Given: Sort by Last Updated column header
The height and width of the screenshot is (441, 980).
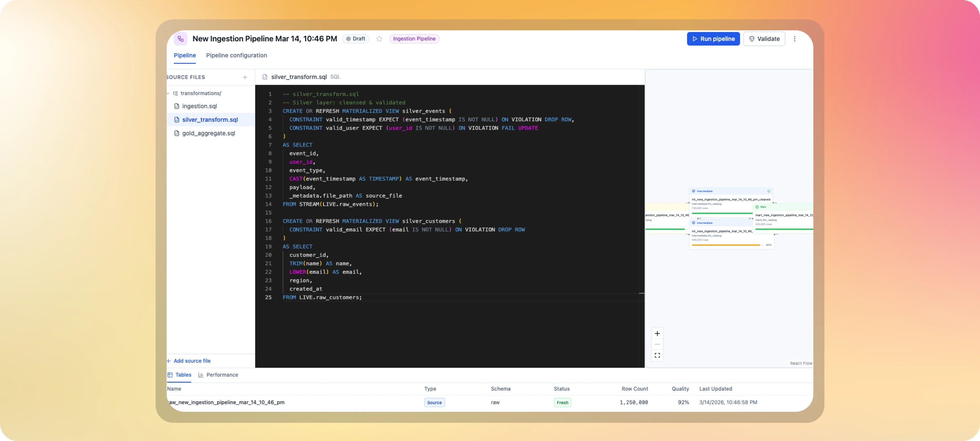Looking at the screenshot, I should tap(715, 389).
